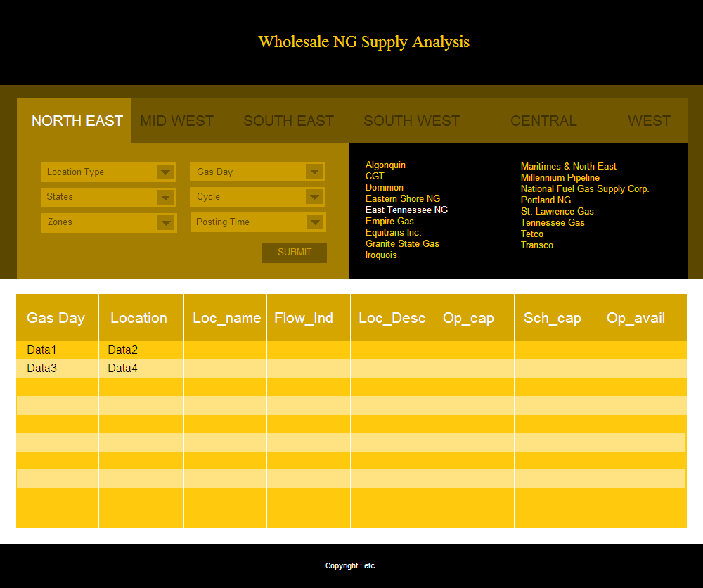This screenshot has height=588, width=703.
Task: Choose the Tennessee Gas link
Action: (x=553, y=222)
